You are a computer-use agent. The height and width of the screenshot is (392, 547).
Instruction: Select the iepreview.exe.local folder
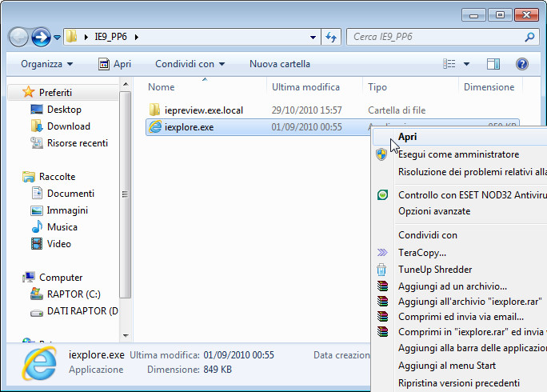[x=204, y=110]
